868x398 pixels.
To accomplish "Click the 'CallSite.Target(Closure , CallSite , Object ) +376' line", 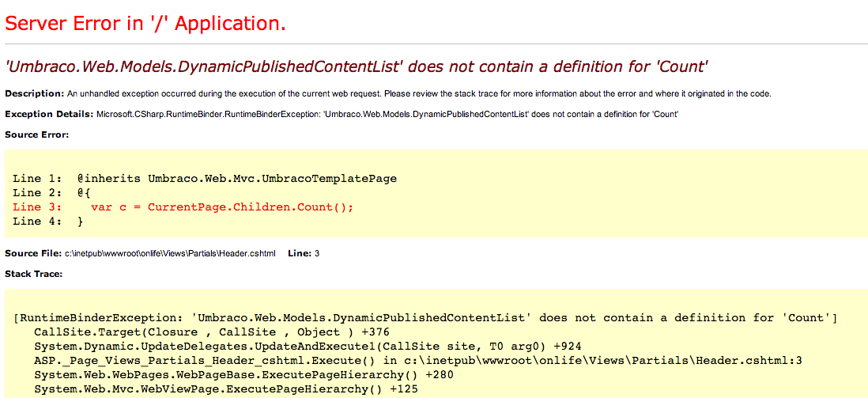I will (212, 332).
